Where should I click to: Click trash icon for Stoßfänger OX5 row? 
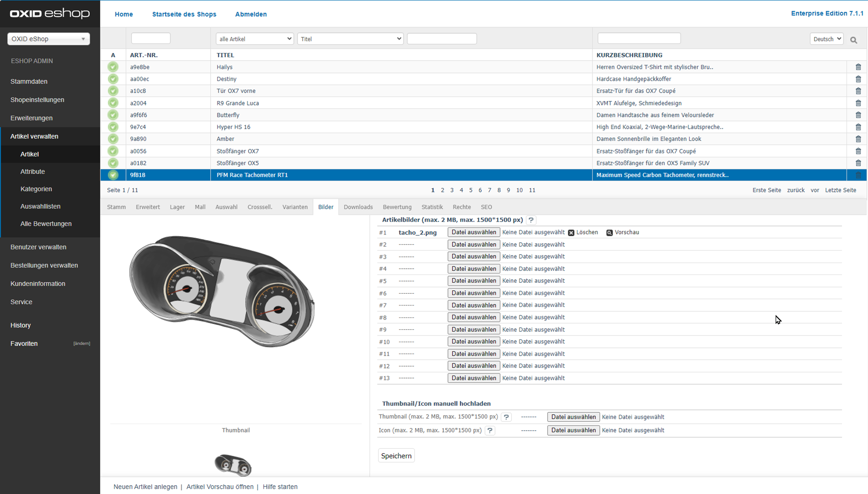(x=858, y=163)
